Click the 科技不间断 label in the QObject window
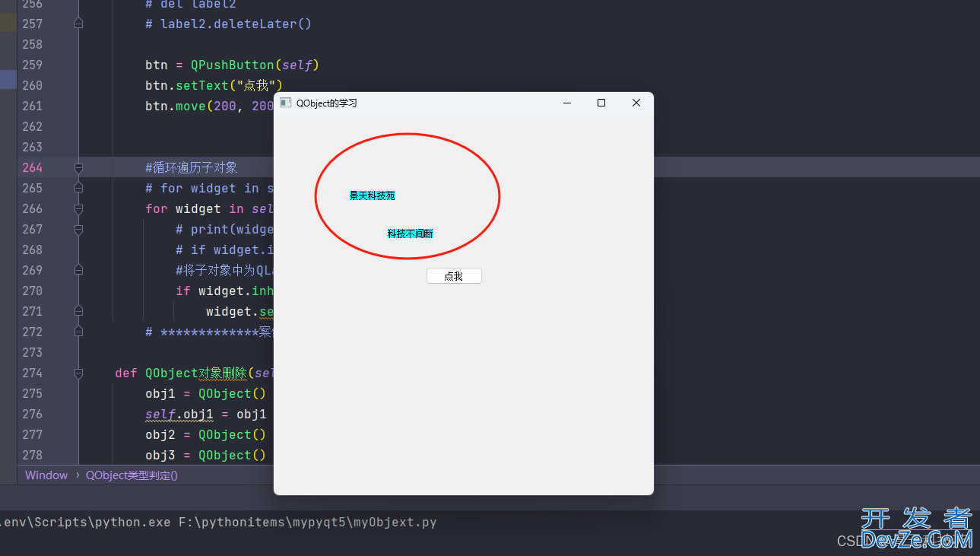Screen dimensions: 980x556 [411, 234]
